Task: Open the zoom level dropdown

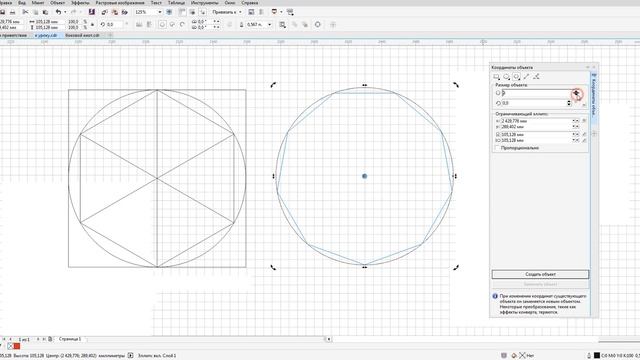Action: pyautogui.click(x=160, y=12)
